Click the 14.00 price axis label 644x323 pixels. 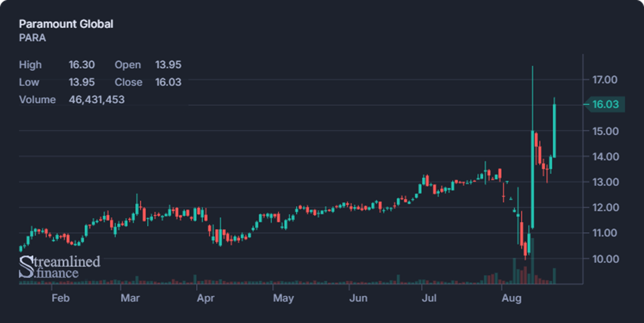coord(605,156)
